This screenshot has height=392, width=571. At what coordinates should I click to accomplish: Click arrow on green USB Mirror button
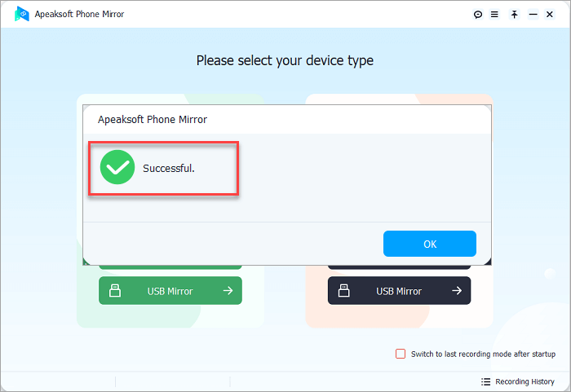point(228,290)
